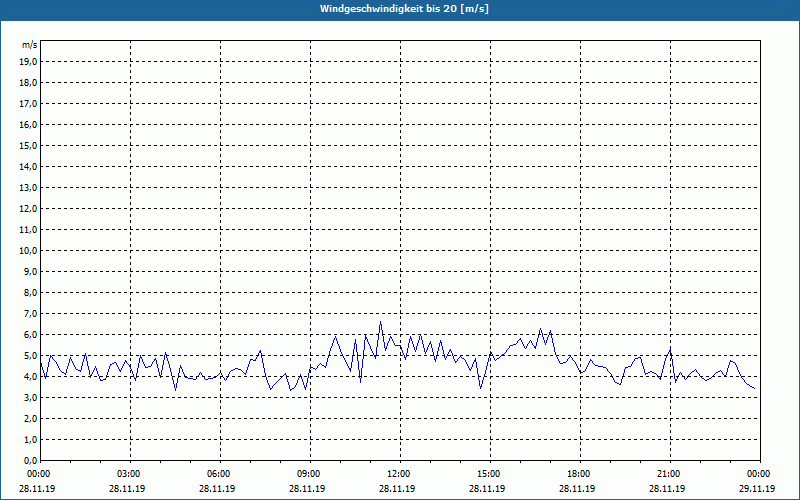Click the wind curve dip near 15:00
The width and height of the screenshot is (800, 500).
click(x=481, y=388)
